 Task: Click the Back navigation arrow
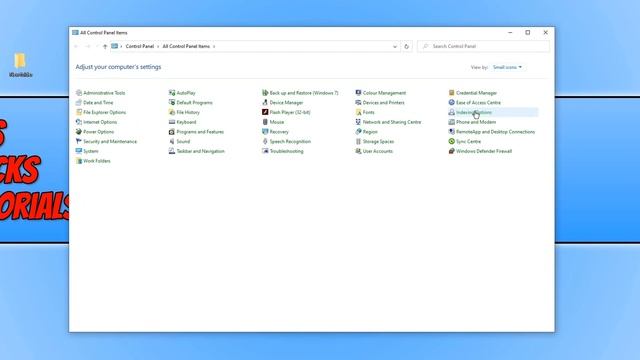pyautogui.click(x=76, y=47)
